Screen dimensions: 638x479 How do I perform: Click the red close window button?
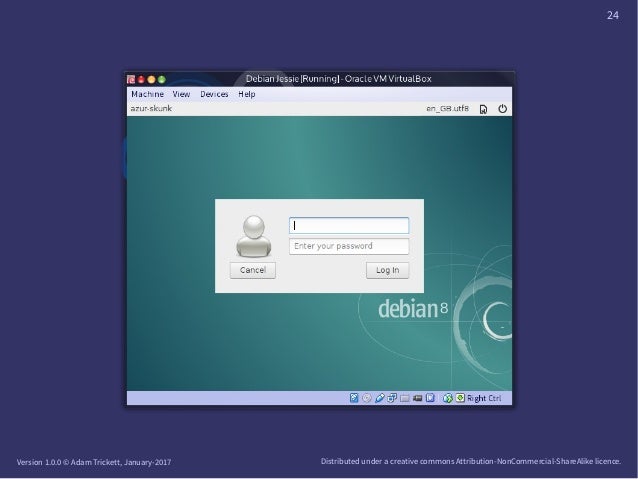[141, 79]
